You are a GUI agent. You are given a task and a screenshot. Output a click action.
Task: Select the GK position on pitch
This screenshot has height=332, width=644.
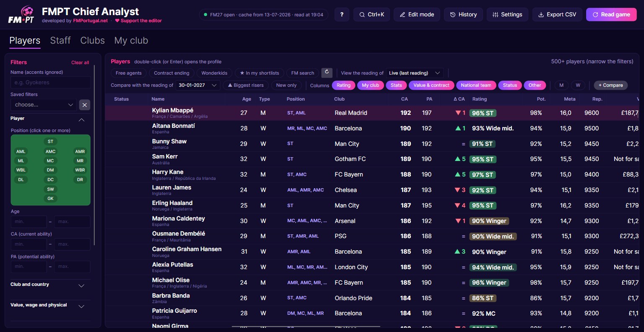click(50, 198)
